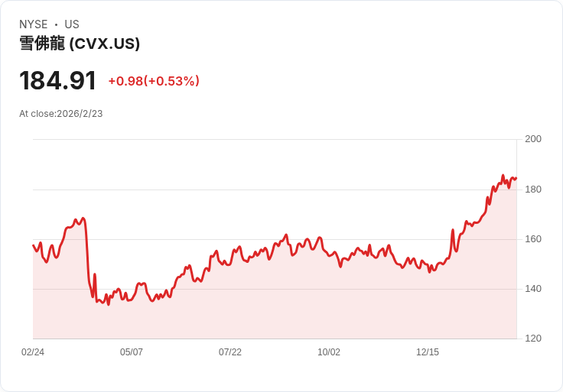
Task: Click the 140 price axis label
Action: [x=533, y=289]
